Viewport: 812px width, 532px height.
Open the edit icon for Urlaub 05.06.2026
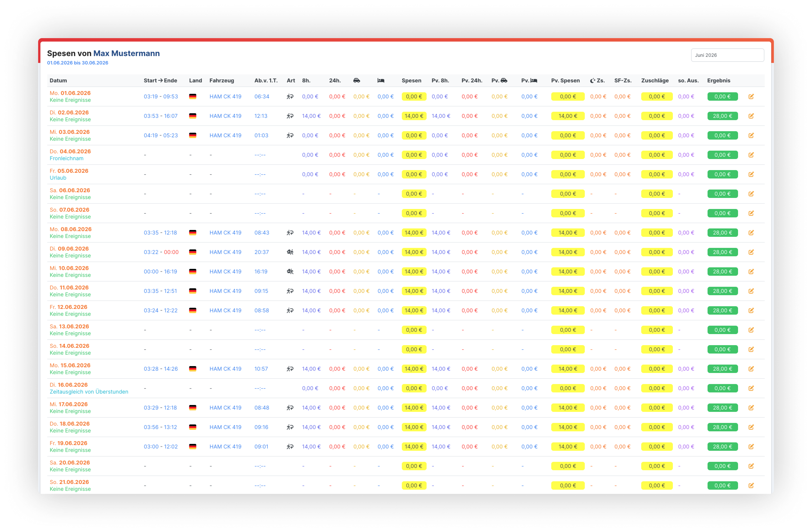pos(751,174)
